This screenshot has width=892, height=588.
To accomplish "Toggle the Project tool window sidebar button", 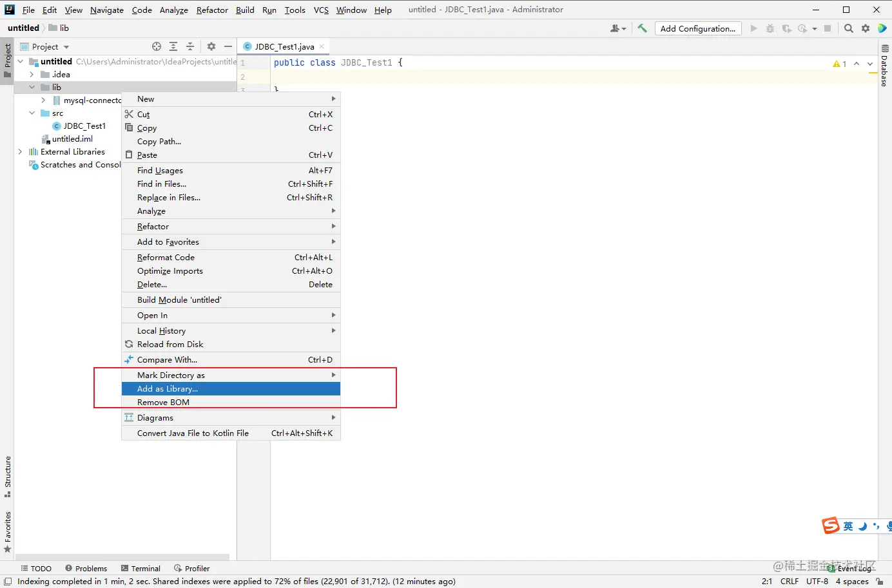I will pyautogui.click(x=7, y=60).
